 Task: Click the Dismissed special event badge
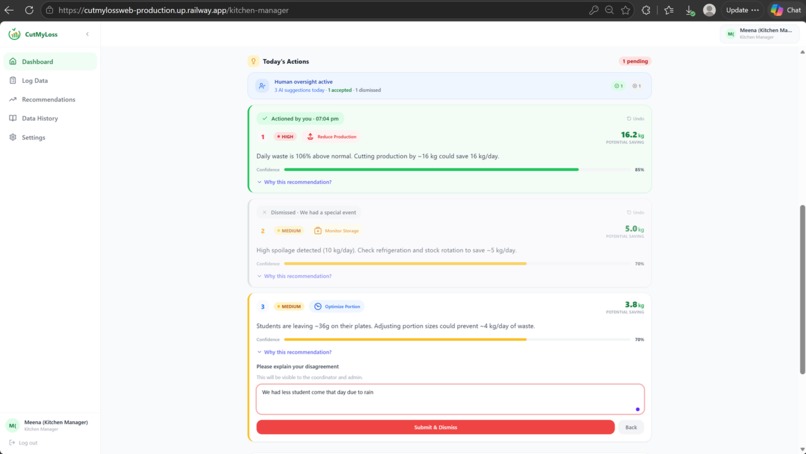309,212
